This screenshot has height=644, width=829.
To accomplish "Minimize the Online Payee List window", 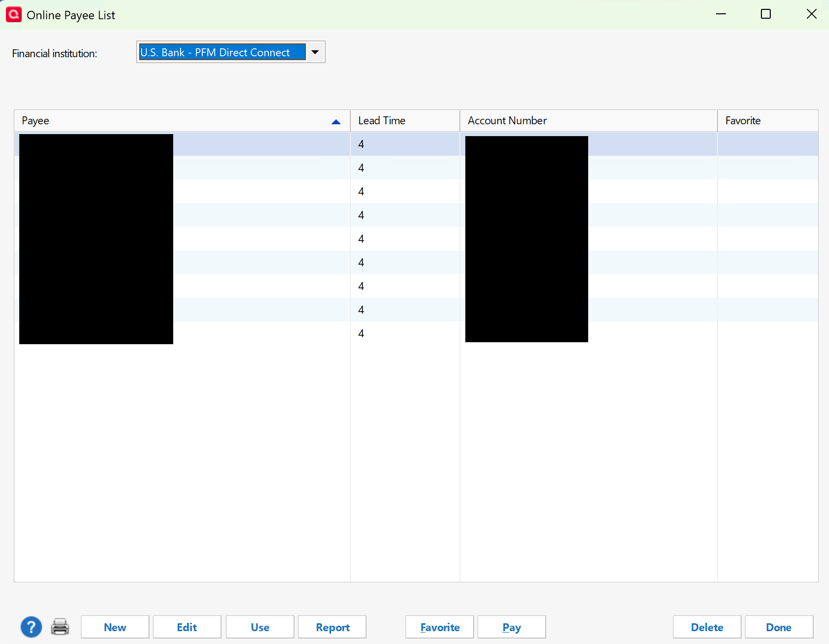I will click(x=721, y=14).
